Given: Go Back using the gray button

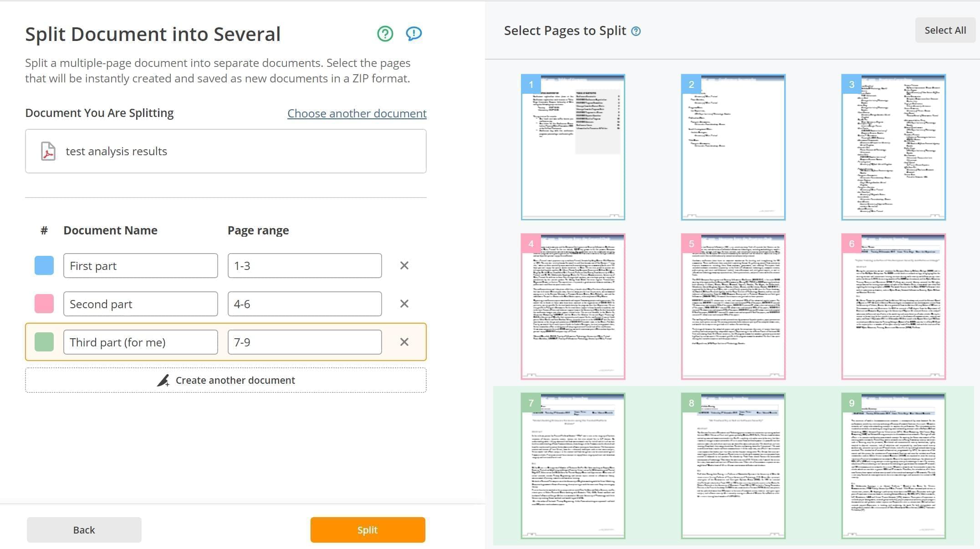Looking at the screenshot, I should (x=84, y=530).
